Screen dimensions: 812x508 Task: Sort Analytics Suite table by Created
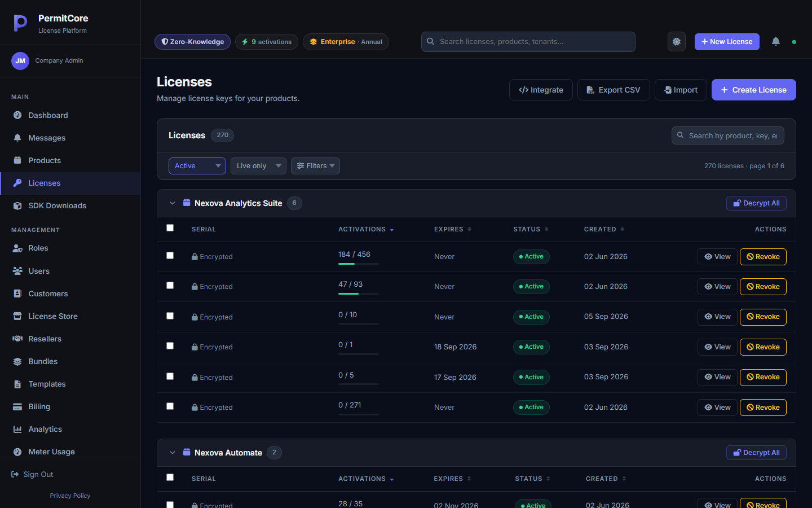click(604, 229)
